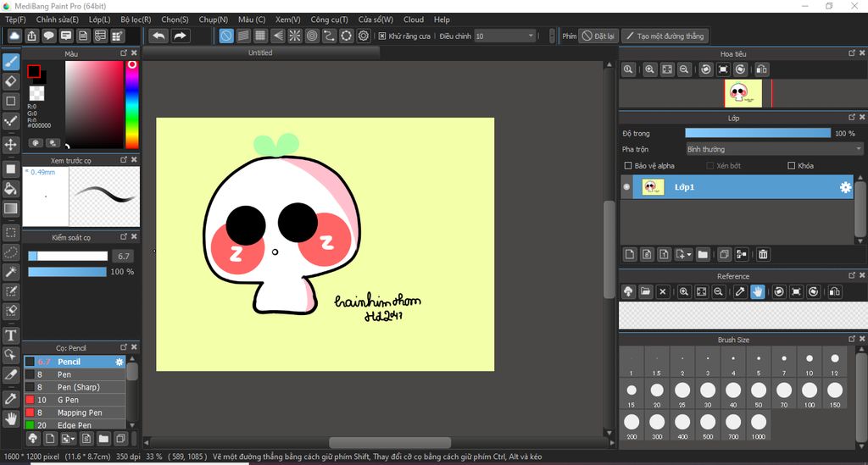Click the Undo arrow in toolbar
This screenshot has width=868, height=465.
(x=159, y=36)
